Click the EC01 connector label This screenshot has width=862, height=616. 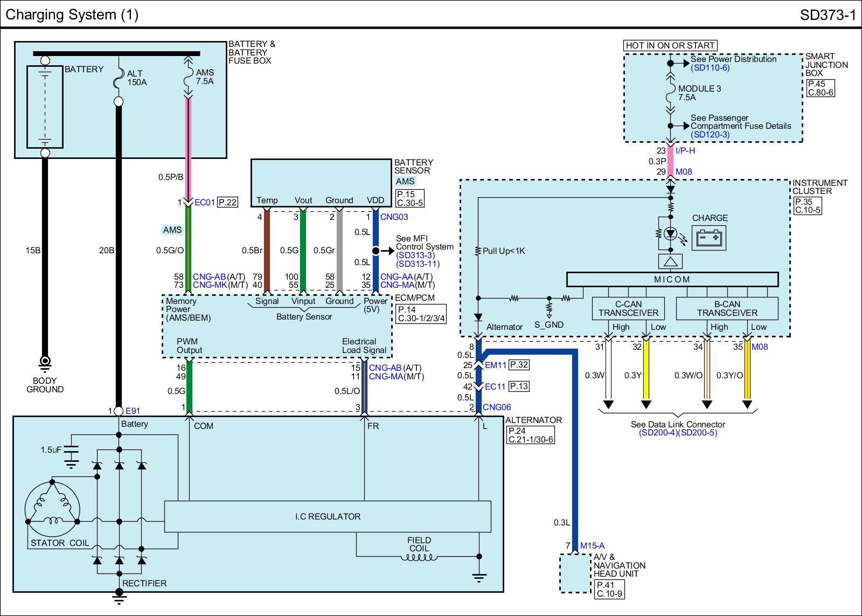[x=204, y=203]
